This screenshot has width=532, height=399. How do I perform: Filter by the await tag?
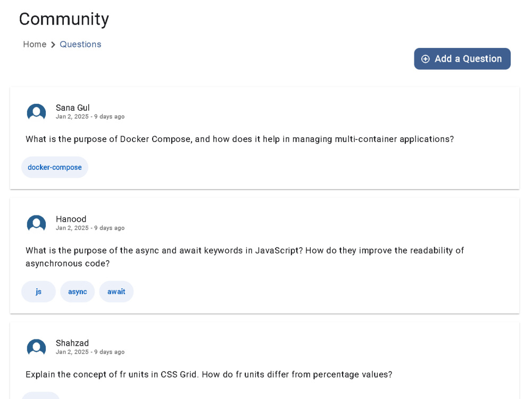pyautogui.click(x=117, y=292)
